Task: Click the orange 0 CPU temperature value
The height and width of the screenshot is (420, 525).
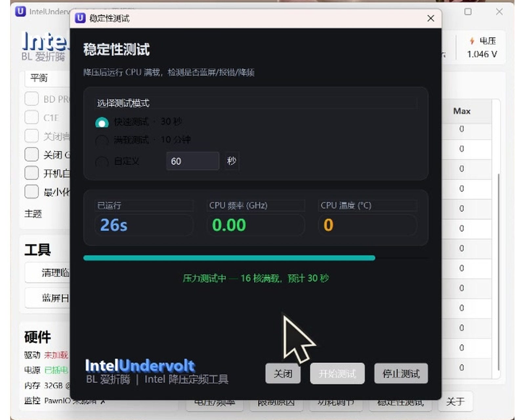Action: click(328, 225)
